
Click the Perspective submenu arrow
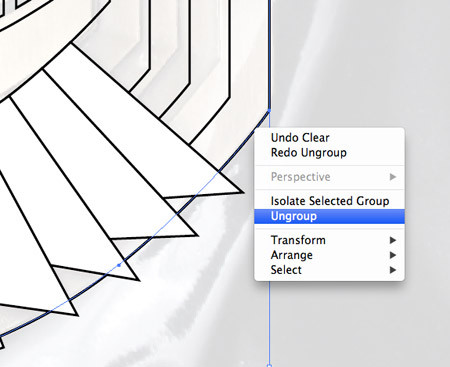[393, 177]
